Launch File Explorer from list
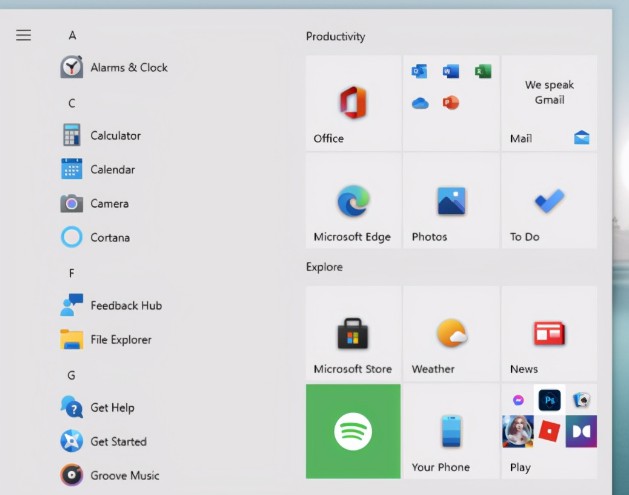The width and height of the screenshot is (629, 495). point(106,340)
